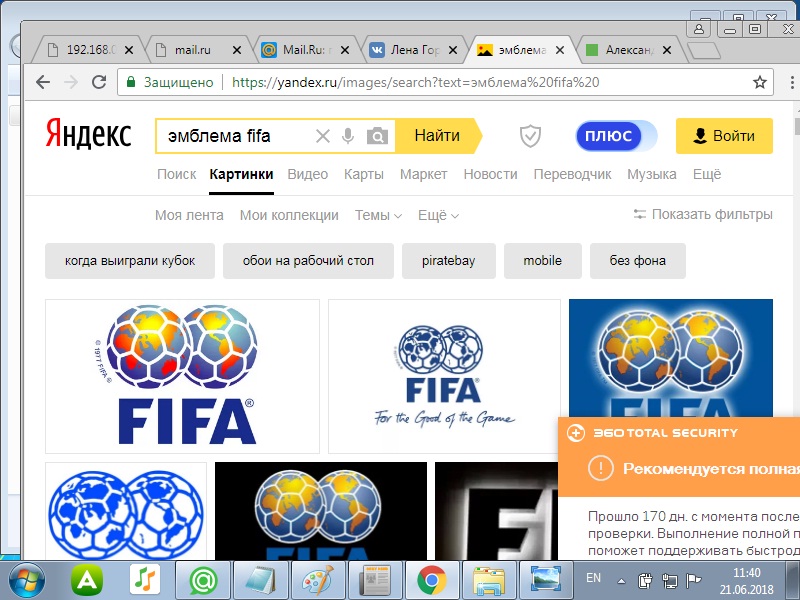Select the mobile suggestion chip
800x600 pixels.
pyautogui.click(x=542, y=261)
